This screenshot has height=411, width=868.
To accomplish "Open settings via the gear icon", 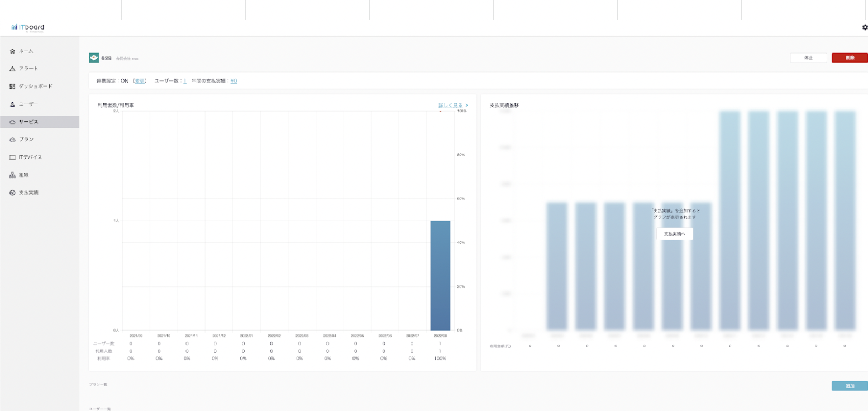I will (x=865, y=27).
